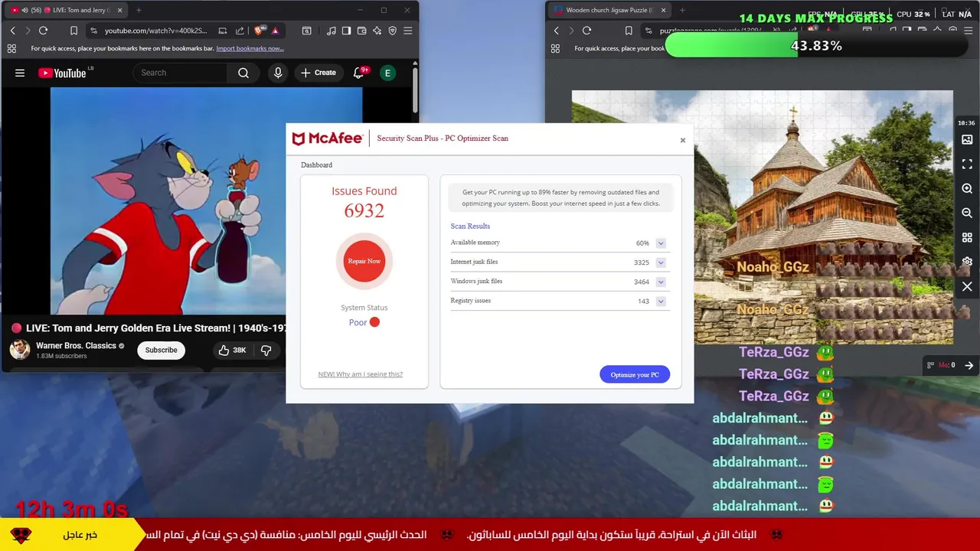Viewport: 980px width, 551px height.
Task: Close the McAfee PC Optimizer dialog
Action: pyautogui.click(x=683, y=140)
